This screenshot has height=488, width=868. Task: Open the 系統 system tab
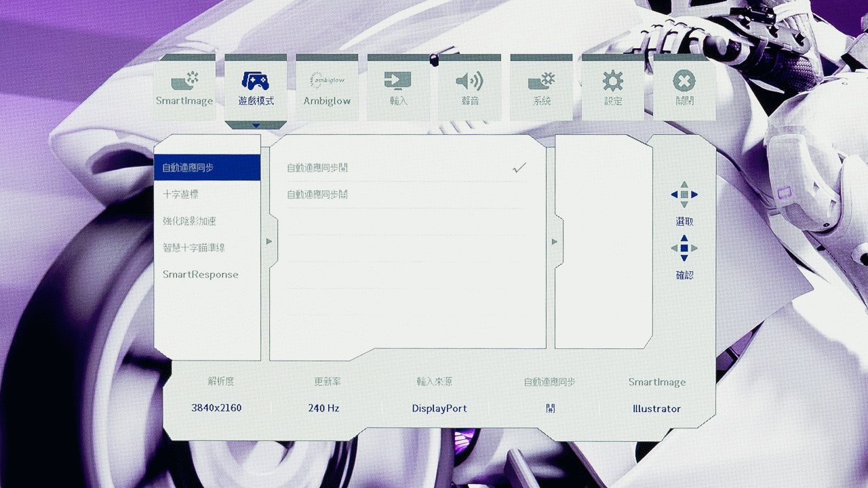[541, 87]
